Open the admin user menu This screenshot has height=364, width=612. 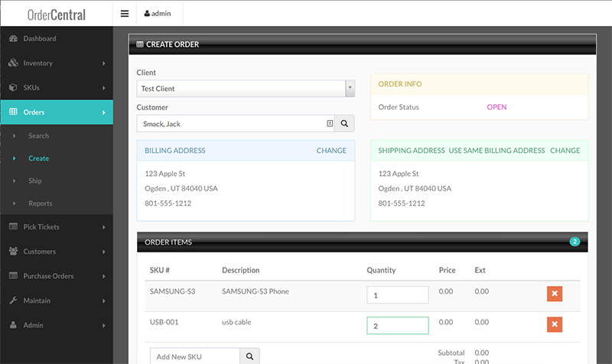click(x=158, y=14)
